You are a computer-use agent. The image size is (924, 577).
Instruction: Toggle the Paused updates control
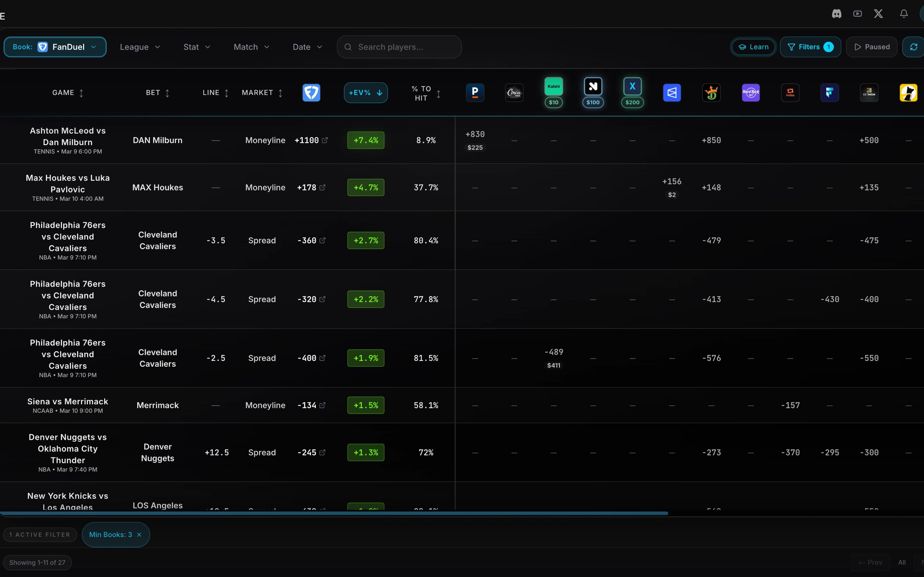[x=872, y=46]
